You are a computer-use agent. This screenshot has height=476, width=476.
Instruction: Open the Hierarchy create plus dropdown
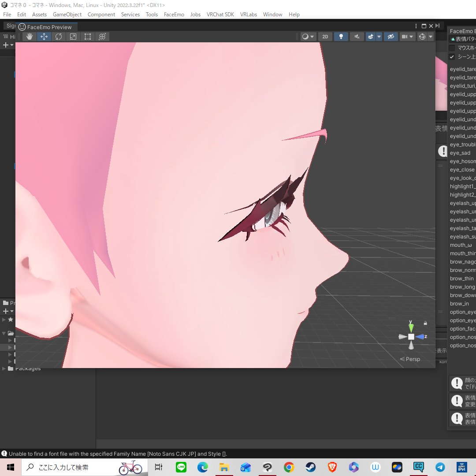pos(8,45)
